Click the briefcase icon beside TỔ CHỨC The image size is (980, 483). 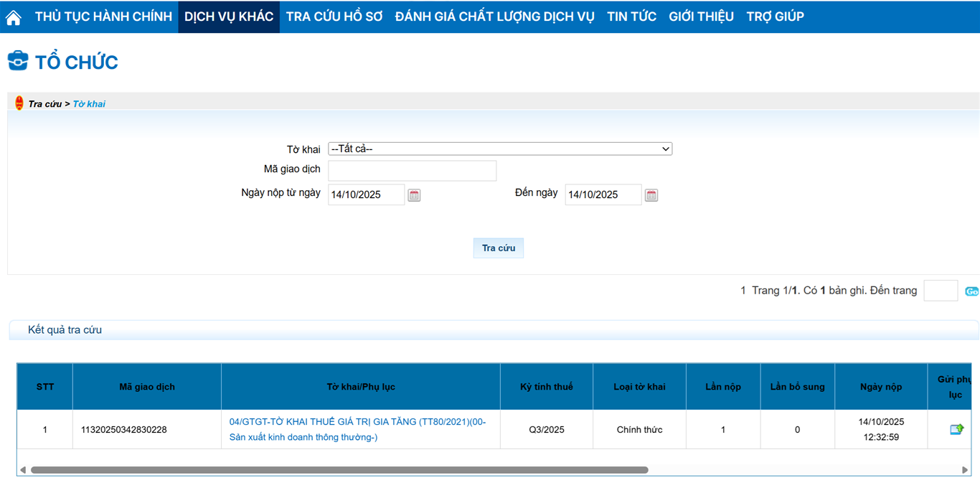pyautogui.click(x=18, y=62)
